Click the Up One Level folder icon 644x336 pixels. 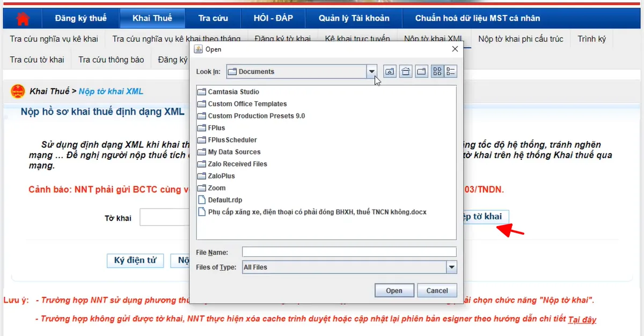point(390,71)
